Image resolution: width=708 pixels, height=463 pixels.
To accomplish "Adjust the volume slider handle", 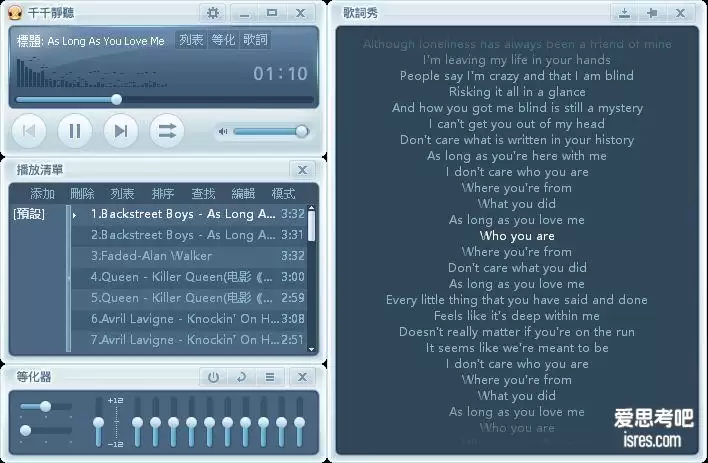I will pos(302,131).
